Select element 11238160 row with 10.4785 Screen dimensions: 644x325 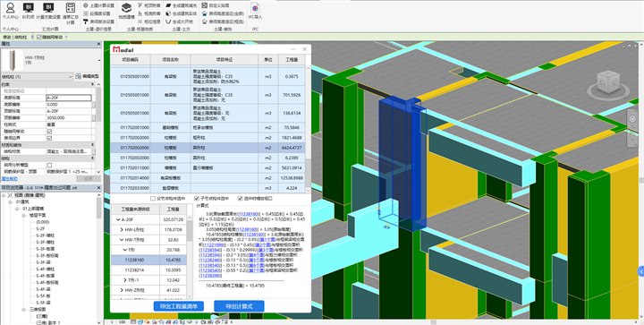click(x=148, y=260)
